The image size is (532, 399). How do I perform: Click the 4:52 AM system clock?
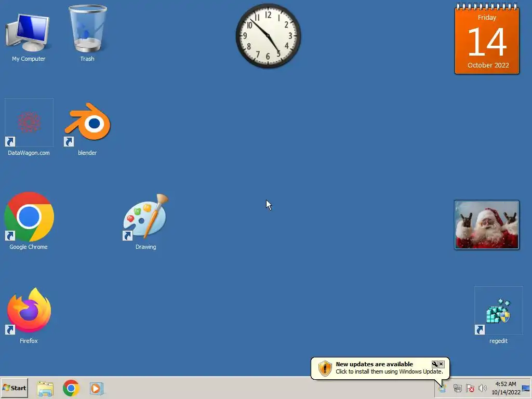click(506, 388)
